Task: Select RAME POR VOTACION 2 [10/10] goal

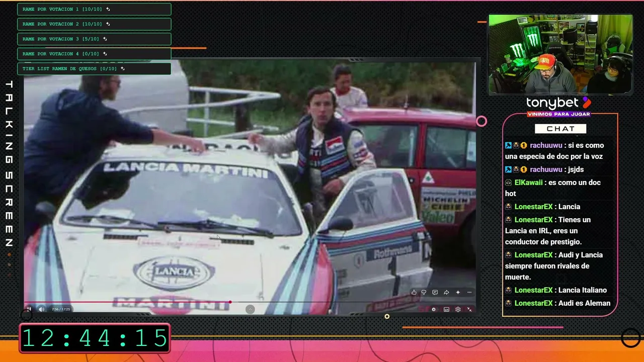Action: click(x=94, y=24)
